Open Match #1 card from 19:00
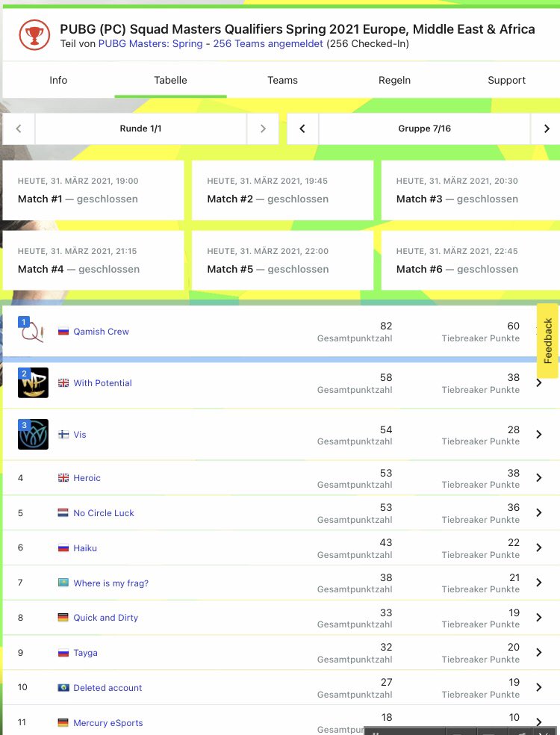Viewport: 560px width, 735px height. pyautogui.click(x=93, y=190)
